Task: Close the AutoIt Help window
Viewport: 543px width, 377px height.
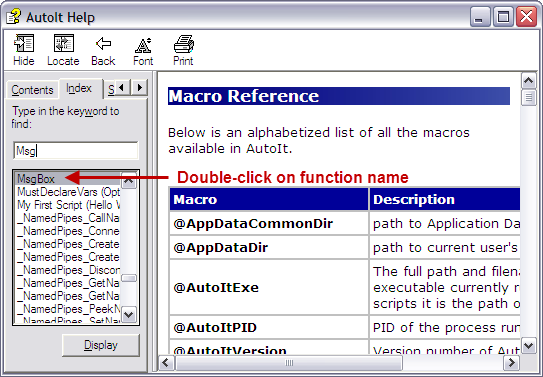Action: pyautogui.click(x=526, y=17)
